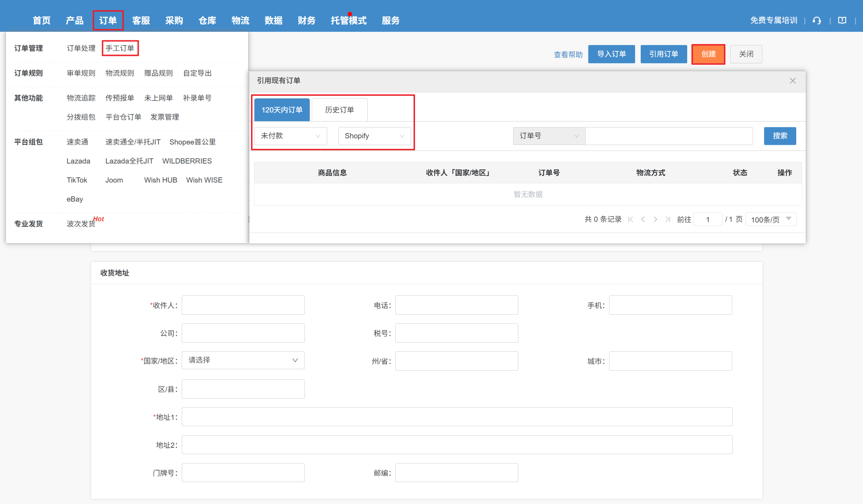
Task: Open the 仓库 top navigation menu
Action: [x=207, y=21]
